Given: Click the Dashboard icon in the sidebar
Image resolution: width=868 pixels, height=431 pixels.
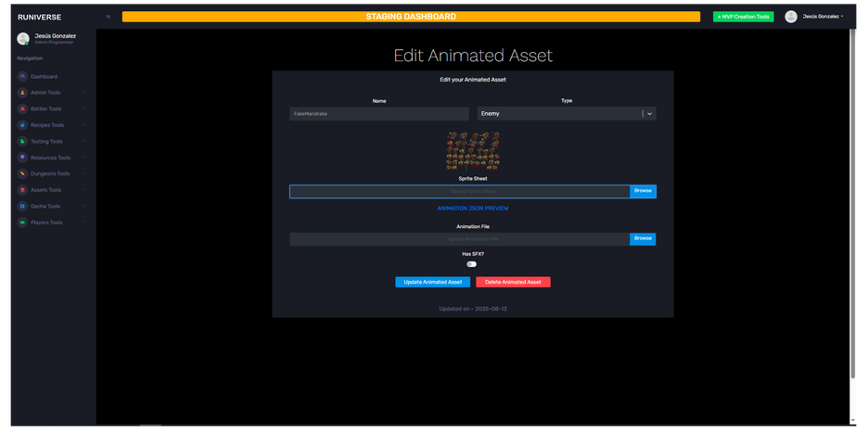Looking at the screenshot, I should [22, 76].
